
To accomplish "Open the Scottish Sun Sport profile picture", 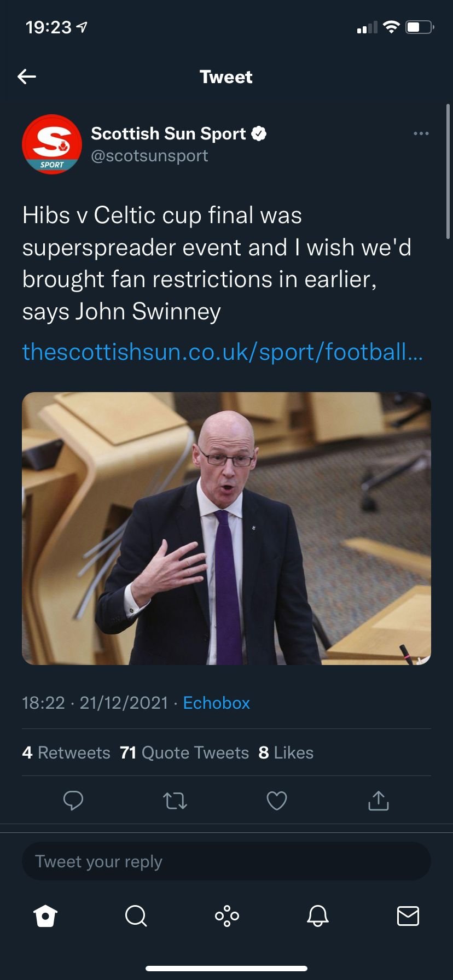I will coord(52,144).
